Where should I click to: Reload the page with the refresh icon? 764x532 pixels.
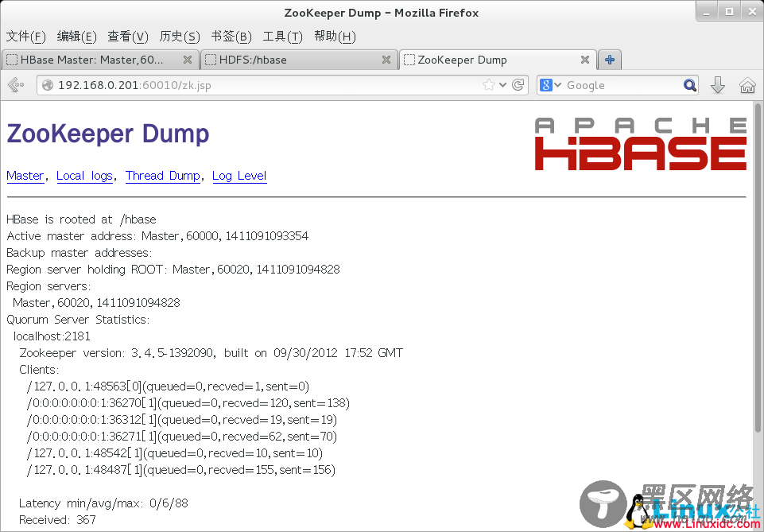click(518, 85)
